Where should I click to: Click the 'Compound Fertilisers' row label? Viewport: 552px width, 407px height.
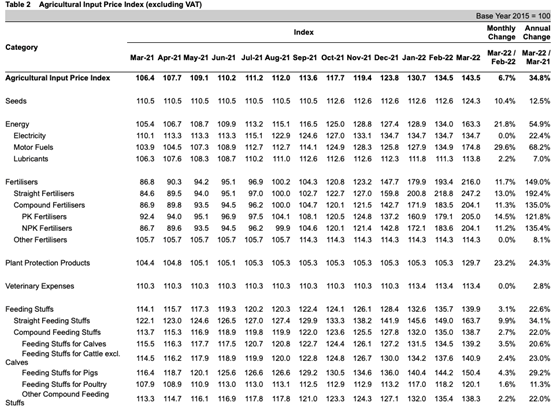(x=49, y=205)
